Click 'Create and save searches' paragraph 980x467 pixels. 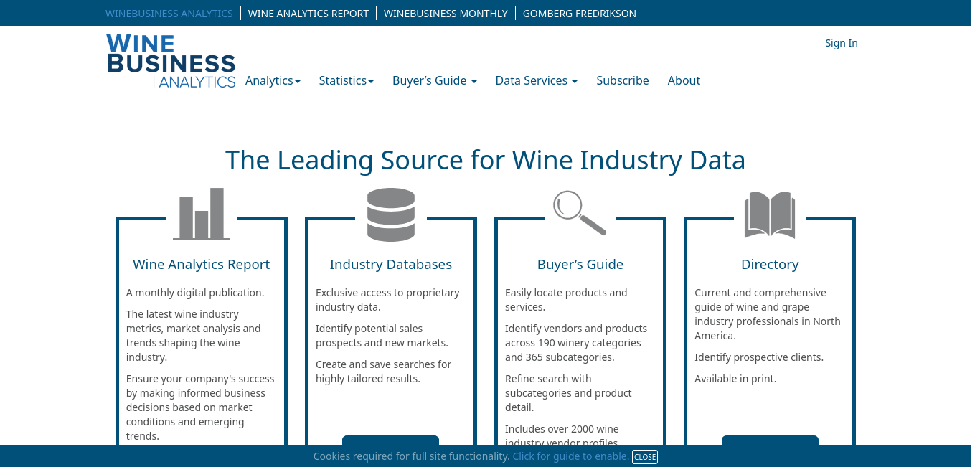coord(383,372)
